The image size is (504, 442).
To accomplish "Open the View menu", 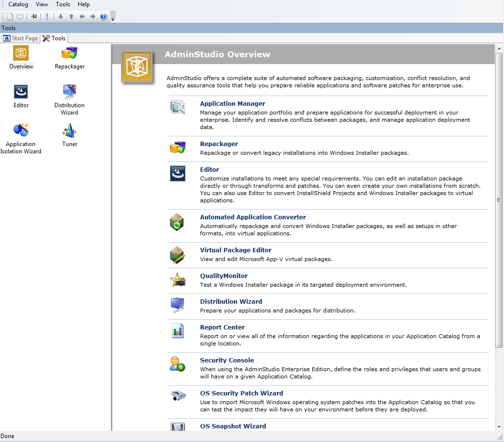I will (x=42, y=4).
